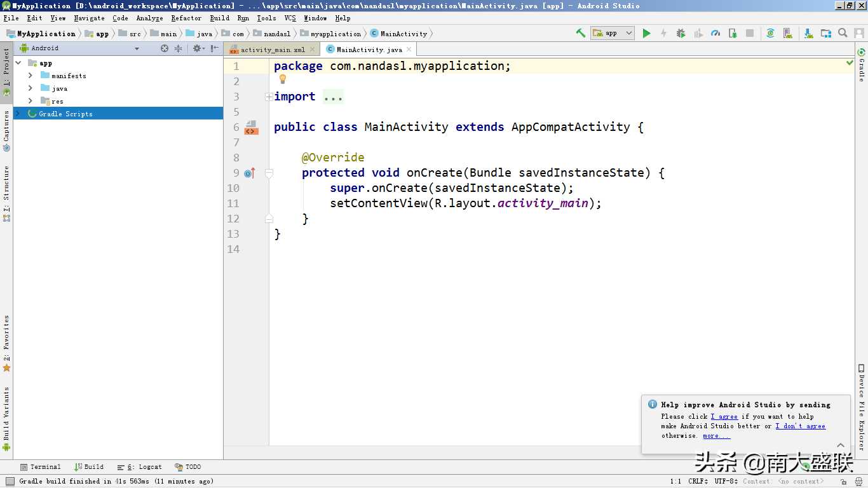Open SDK Manager download icon
Viewport: 868px width, 488px height.
pos(808,33)
